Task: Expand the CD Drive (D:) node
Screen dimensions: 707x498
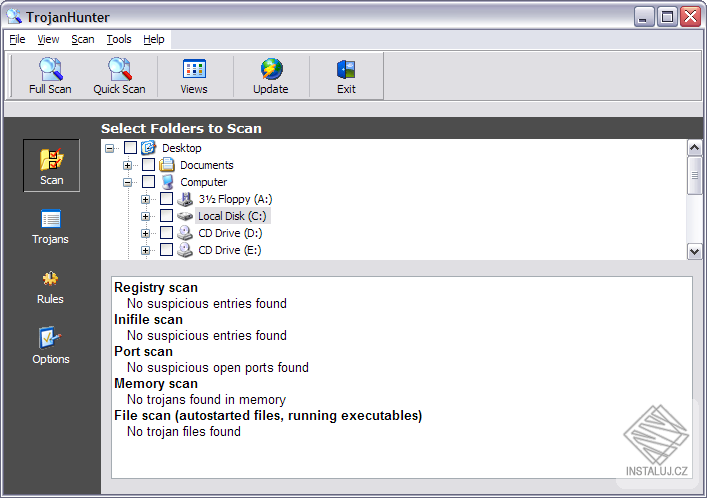Action: [145, 233]
